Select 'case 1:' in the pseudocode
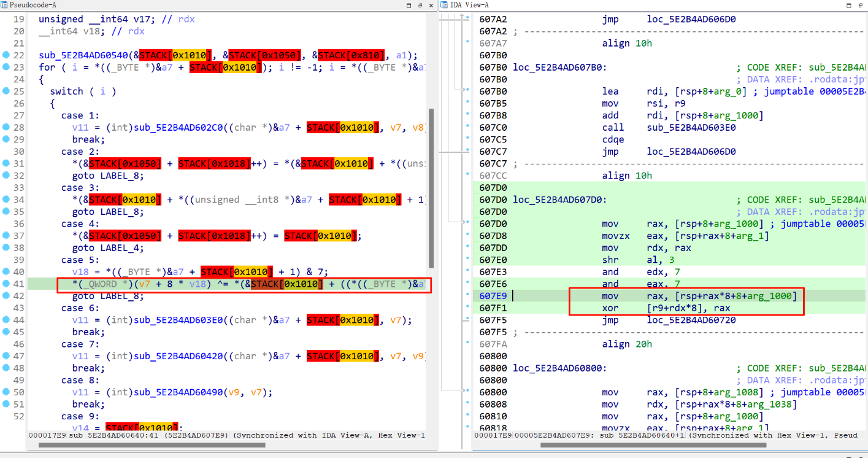 pos(80,115)
